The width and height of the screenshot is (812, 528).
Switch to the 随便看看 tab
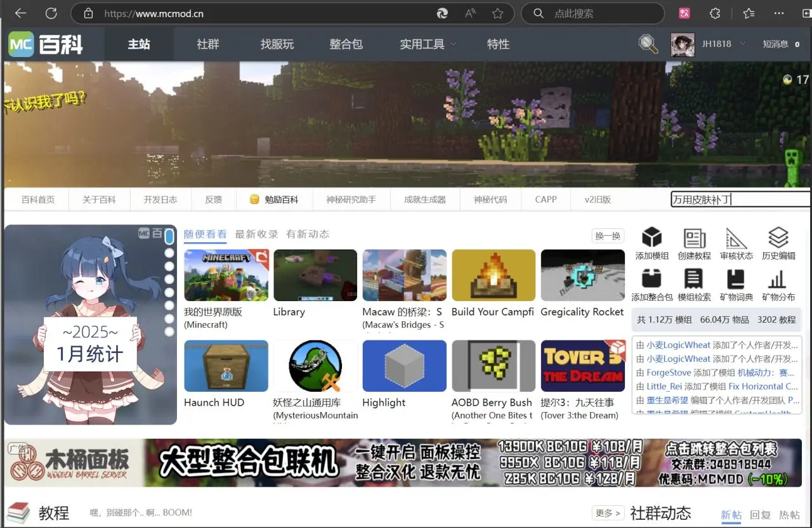(205, 234)
